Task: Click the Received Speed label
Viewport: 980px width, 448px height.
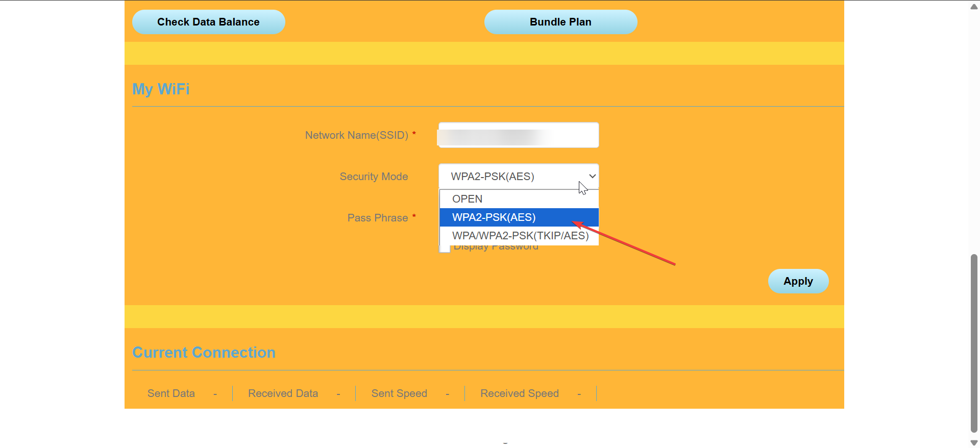Action: pyautogui.click(x=520, y=393)
